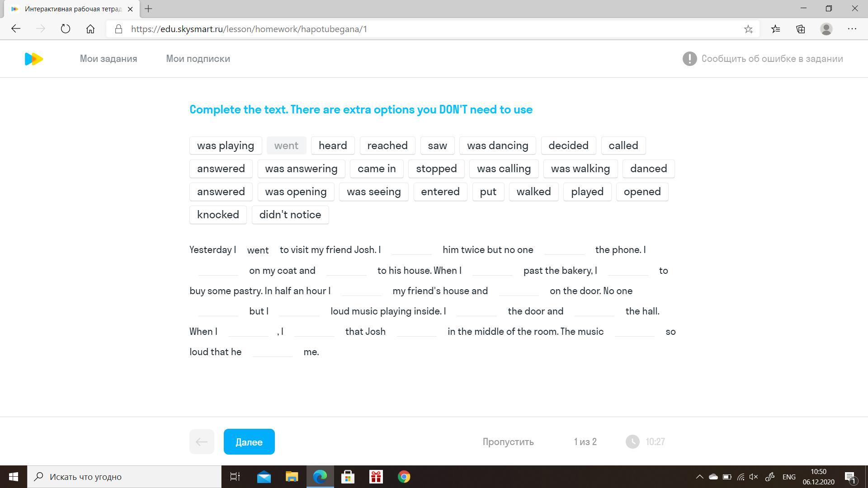Open browser collections icon
Image resolution: width=868 pixels, height=488 pixels.
click(x=801, y=29)
